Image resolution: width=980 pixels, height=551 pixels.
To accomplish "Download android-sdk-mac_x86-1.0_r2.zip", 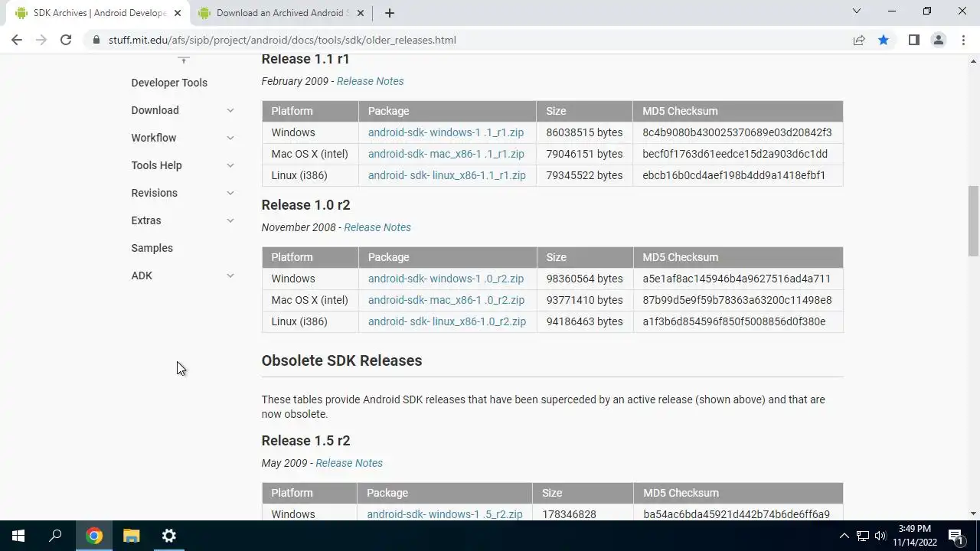I will tap(446, 300).
